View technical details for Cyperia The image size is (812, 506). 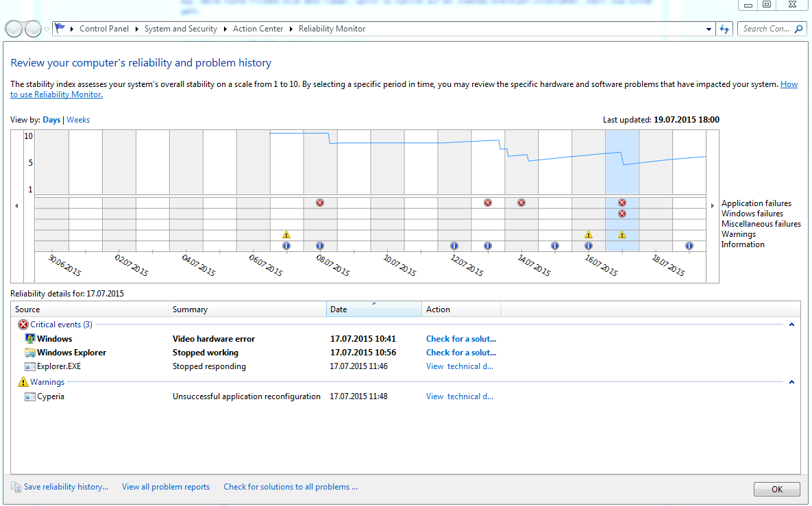460,396
